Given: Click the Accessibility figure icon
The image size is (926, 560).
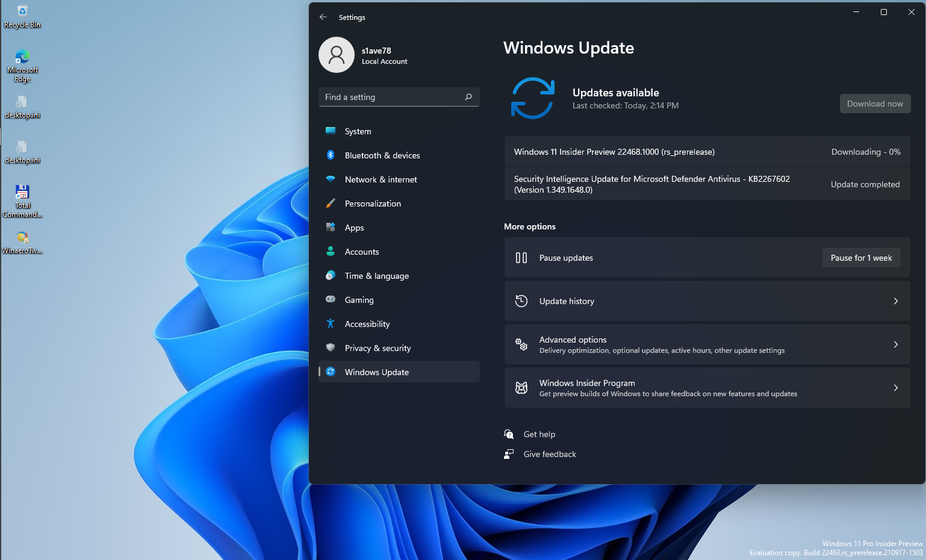Looking at the screenshot, I should click(331, 323).
